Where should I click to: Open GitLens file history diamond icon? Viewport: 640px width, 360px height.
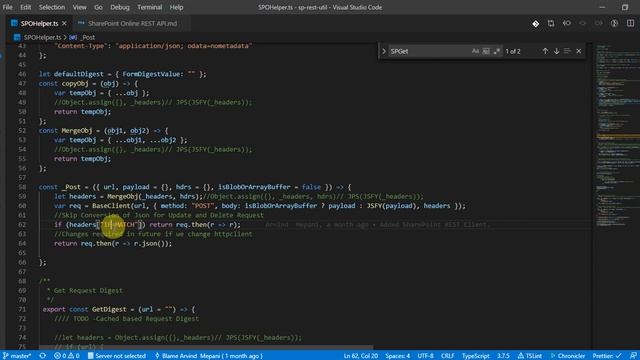pos(536,24)
